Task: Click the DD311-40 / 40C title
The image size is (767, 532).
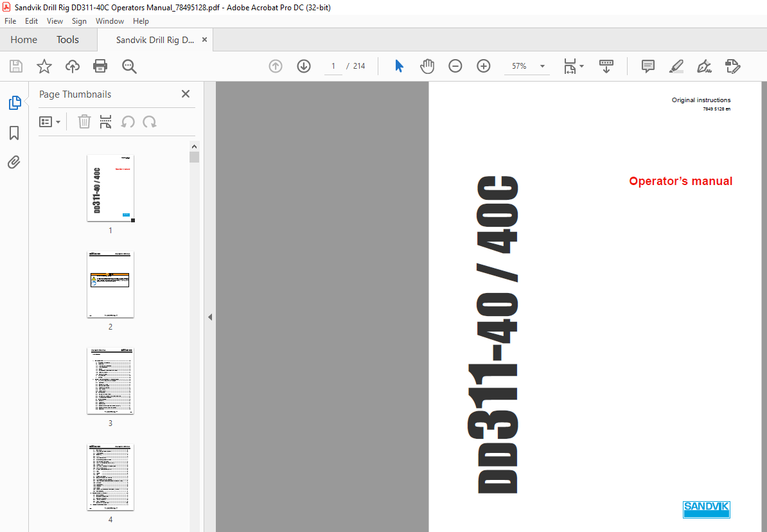Action: [493, 334]
